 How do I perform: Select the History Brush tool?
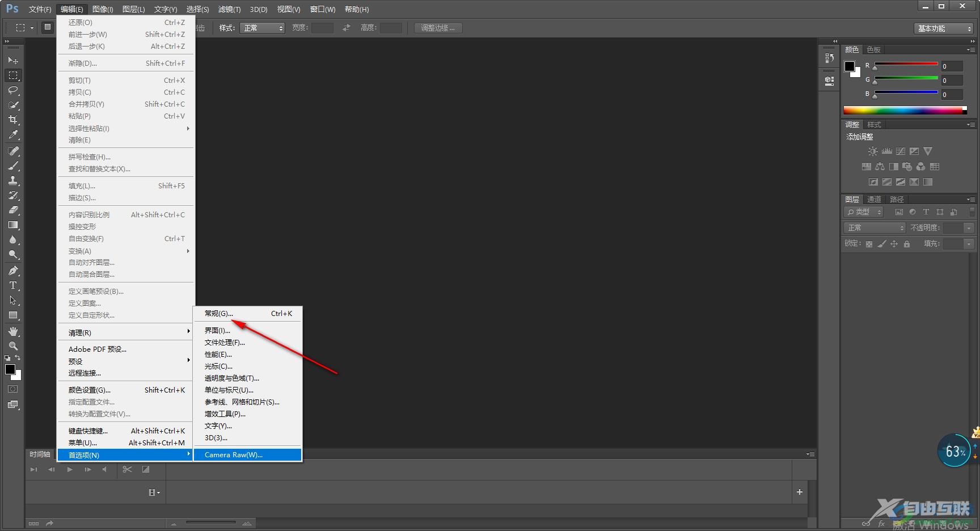pos(13,195)
